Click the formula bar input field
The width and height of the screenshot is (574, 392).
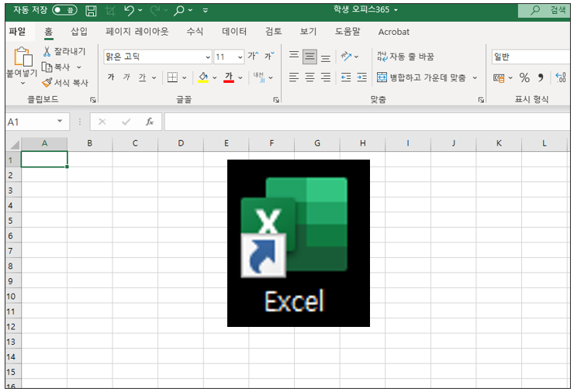367,122
